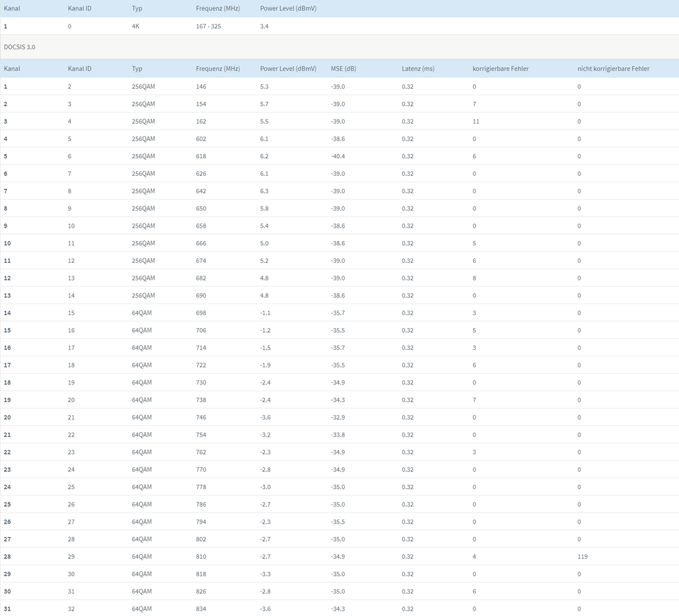This screenshot has width=679, height=616.
Task: Select the '167 - 325' frequency value
Action: pos(208,26)
